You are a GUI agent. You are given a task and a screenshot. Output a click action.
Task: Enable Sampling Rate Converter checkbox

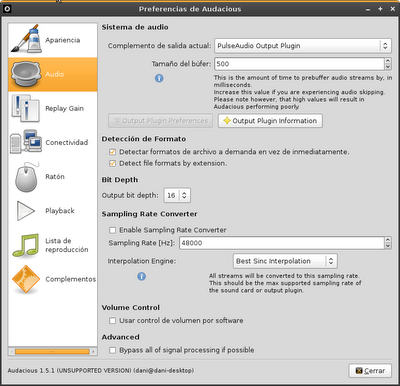coord(113,230)
